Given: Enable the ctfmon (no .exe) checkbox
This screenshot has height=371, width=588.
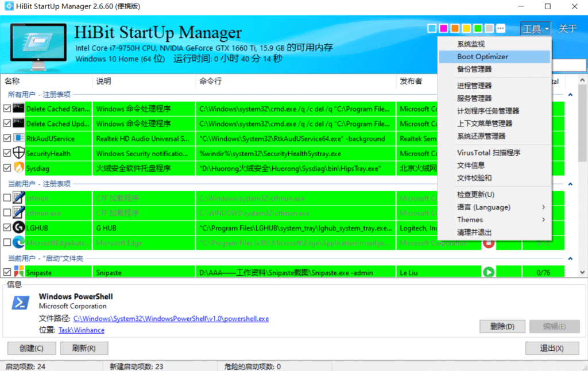Looking at the screenshot, I should 7,198.
